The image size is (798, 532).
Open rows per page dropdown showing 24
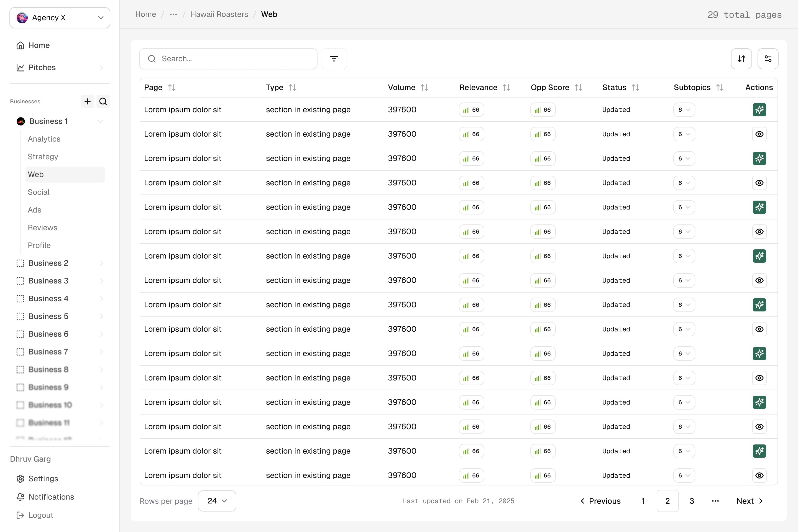click(217, 501)
